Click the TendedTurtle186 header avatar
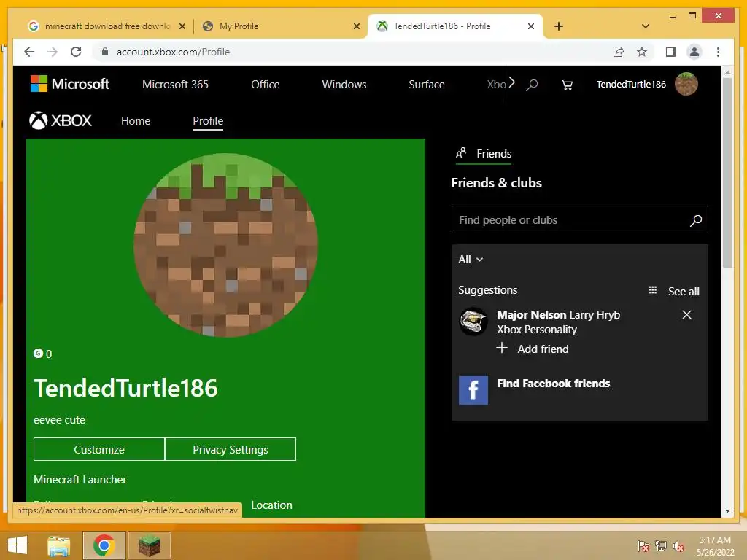This screenshot has height=560, width=747. (x=686, y=85)
